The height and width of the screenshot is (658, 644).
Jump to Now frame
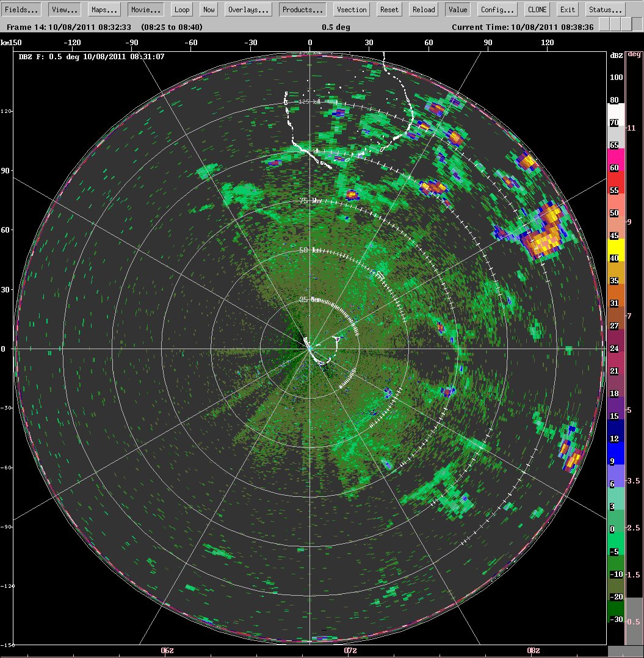209,9
